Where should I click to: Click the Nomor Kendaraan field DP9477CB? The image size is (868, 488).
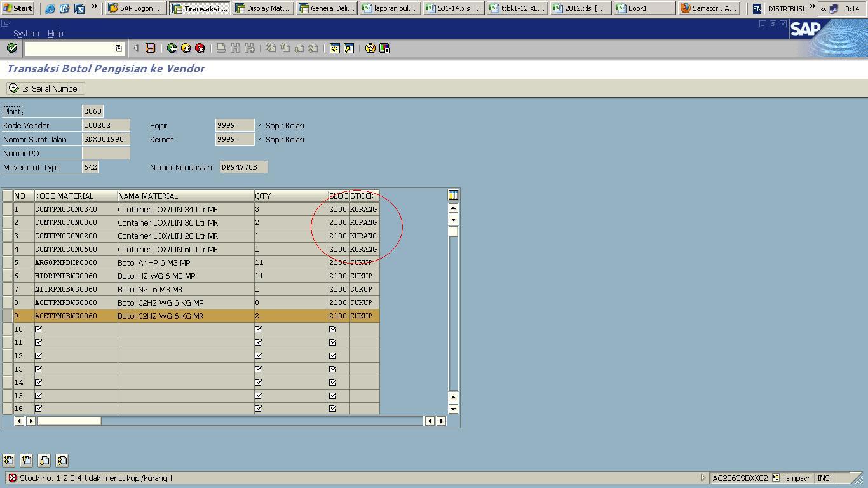tap(243, 167)
